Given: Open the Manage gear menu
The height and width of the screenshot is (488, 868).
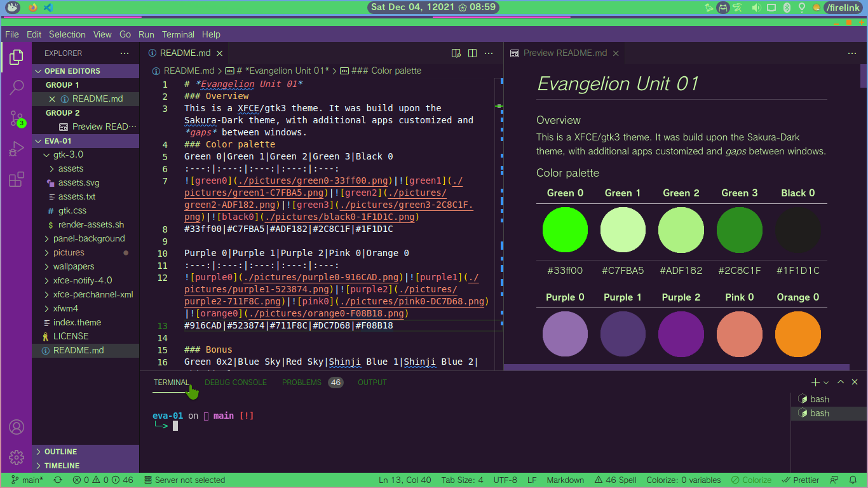Looking at the screenshot, I should tap(17, 457).
